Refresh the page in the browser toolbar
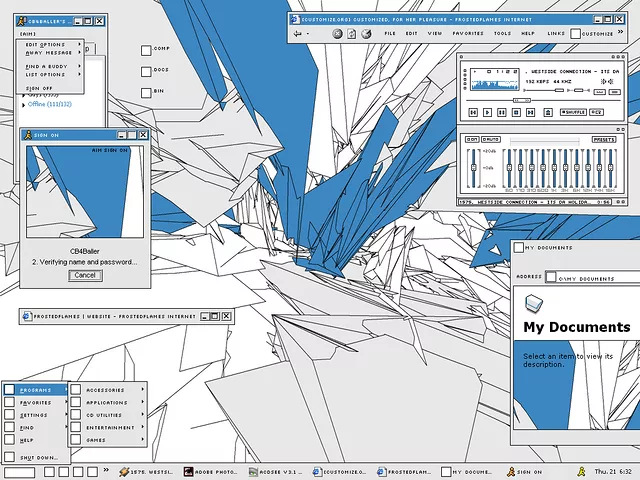This screenshot has height=480, width=640. point(351,33)
